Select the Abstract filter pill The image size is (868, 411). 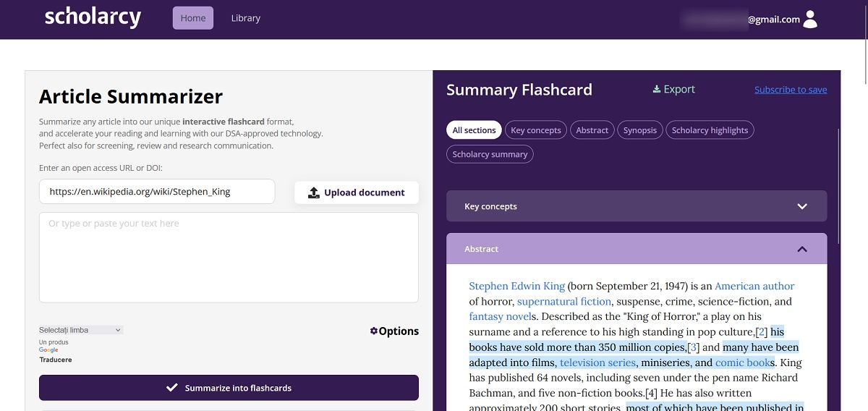(x=592, y=130)
